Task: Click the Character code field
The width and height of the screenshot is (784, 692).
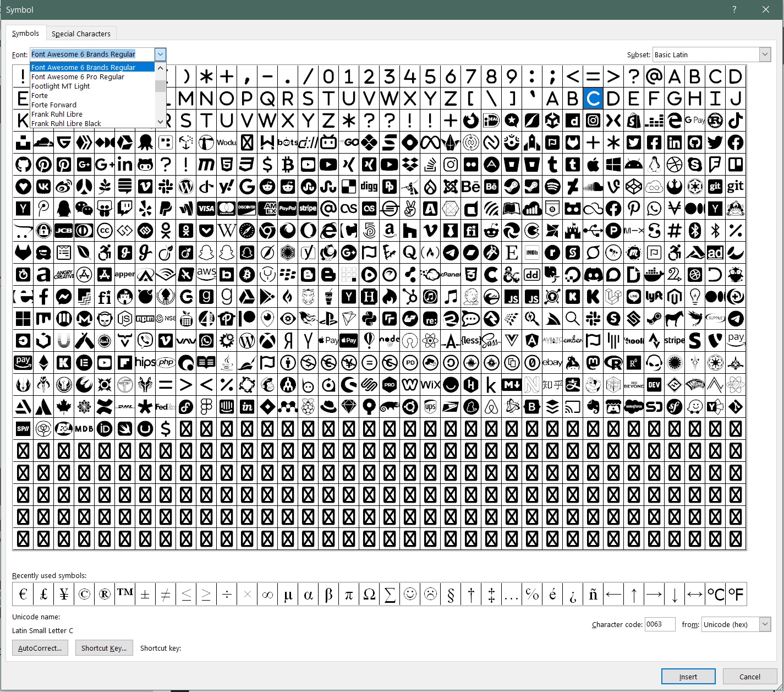Action: tap(660, 624)
